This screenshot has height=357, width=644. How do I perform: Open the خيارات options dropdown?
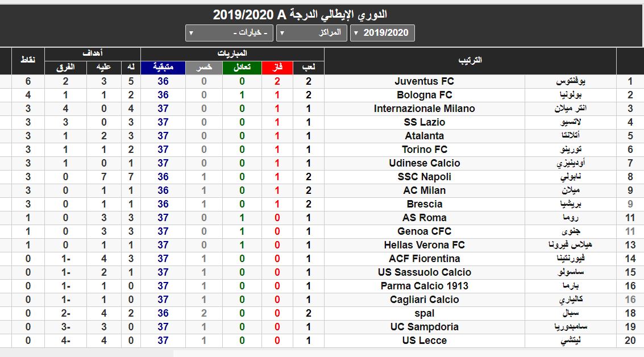(230, 33)
